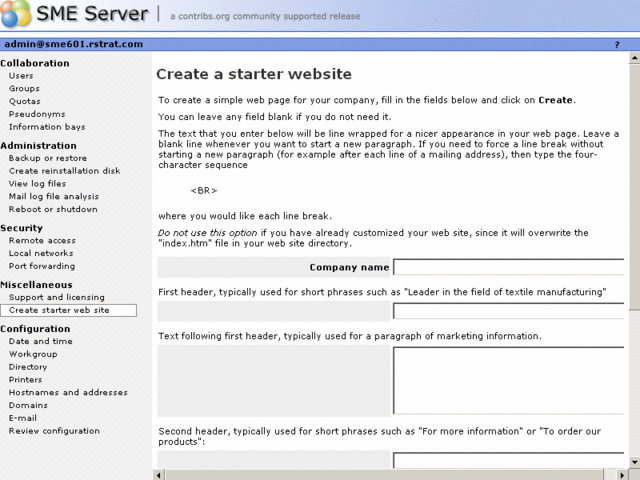Viewport: 640px width, 480px height.
Task: Open Date and time configuration
Action: tap(41, 341)
